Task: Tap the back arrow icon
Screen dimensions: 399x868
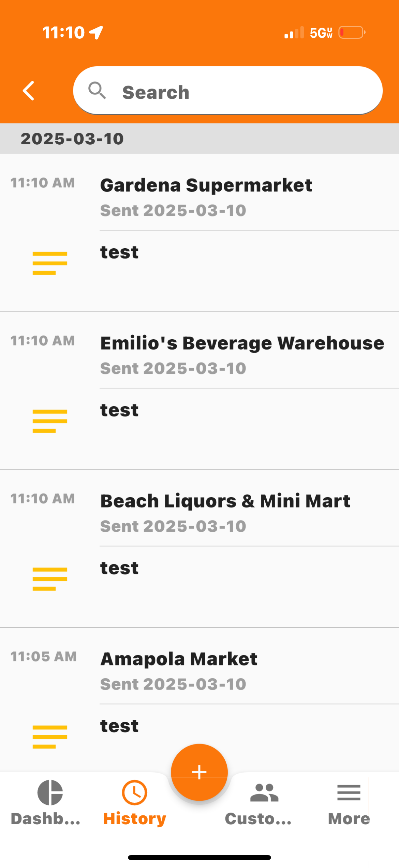Action: pos(29,91)
